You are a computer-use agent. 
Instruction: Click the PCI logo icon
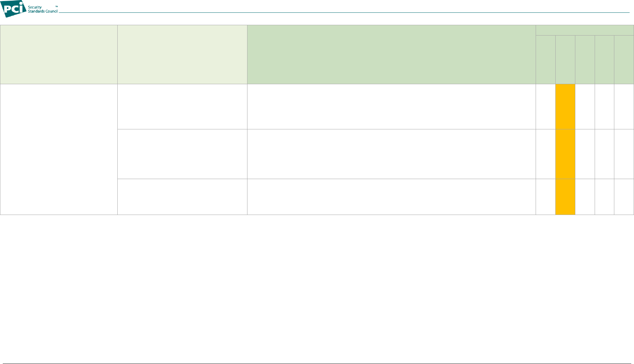click(13, 9)
